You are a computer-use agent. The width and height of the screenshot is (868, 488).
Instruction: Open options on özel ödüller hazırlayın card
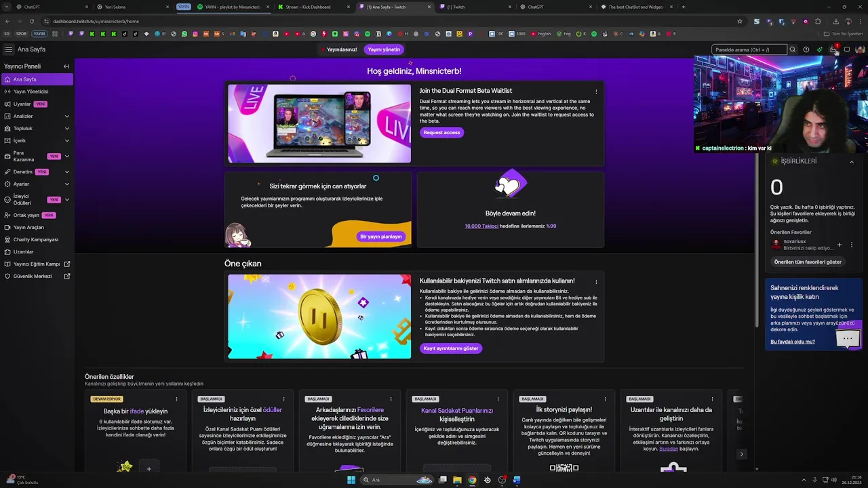(x=283, y=399)
